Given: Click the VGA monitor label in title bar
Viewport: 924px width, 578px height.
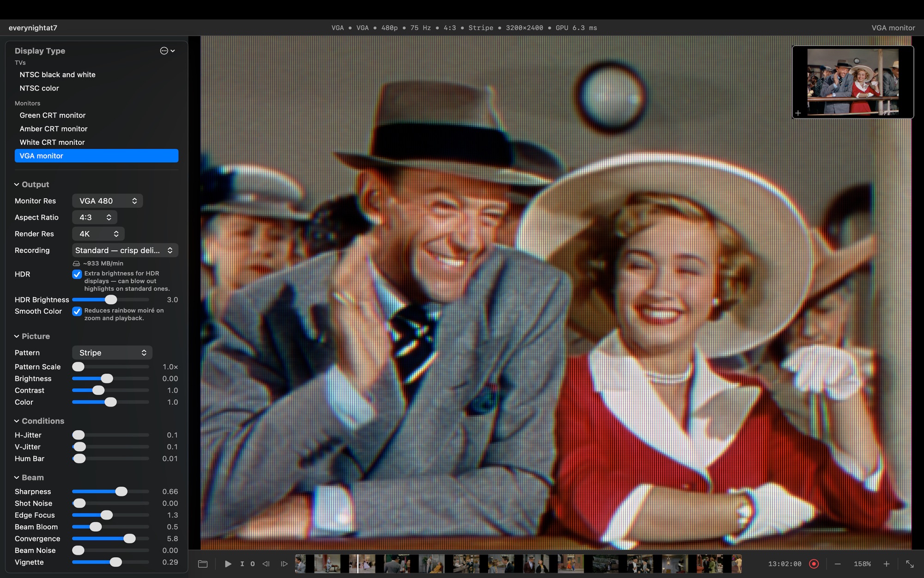Looking at the screenshot, I should [x=893, y=28].
